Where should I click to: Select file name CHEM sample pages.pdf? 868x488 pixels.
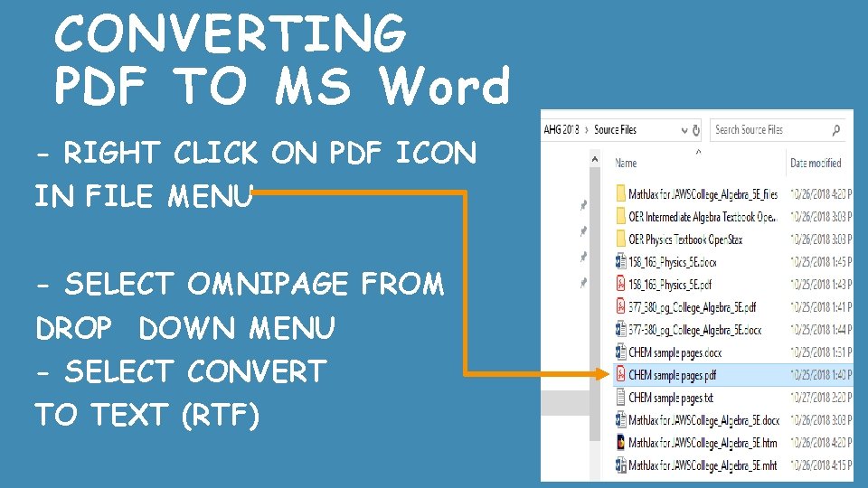tap(672, 375)
